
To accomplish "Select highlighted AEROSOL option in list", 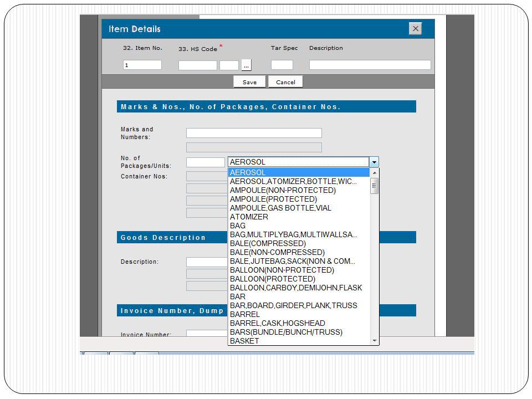I will pos(299,172).
